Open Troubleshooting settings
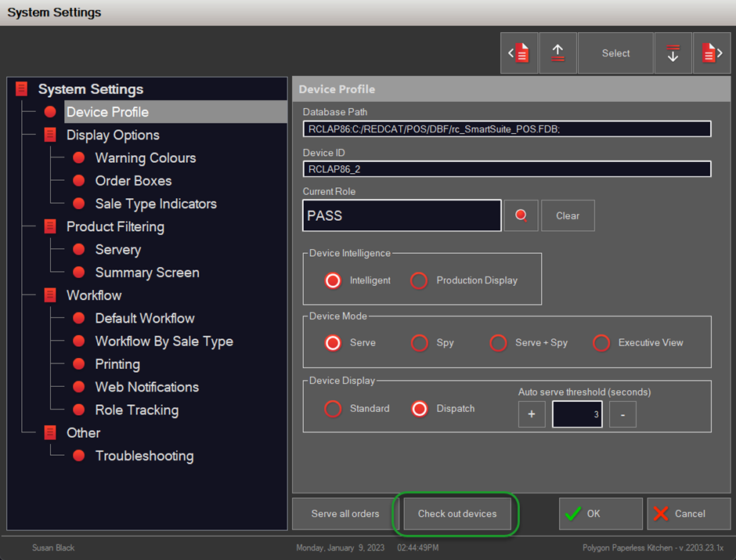 [144, 456]
